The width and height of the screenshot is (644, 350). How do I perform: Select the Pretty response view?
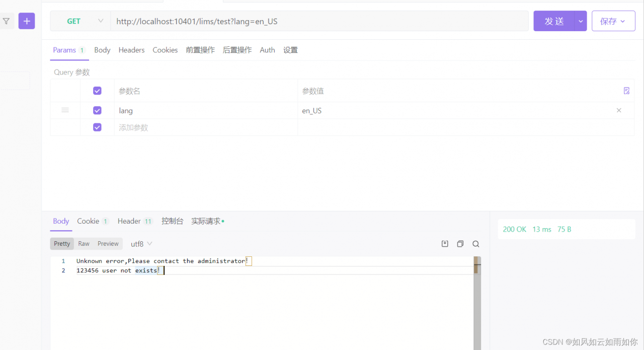(x=62, y=244)
